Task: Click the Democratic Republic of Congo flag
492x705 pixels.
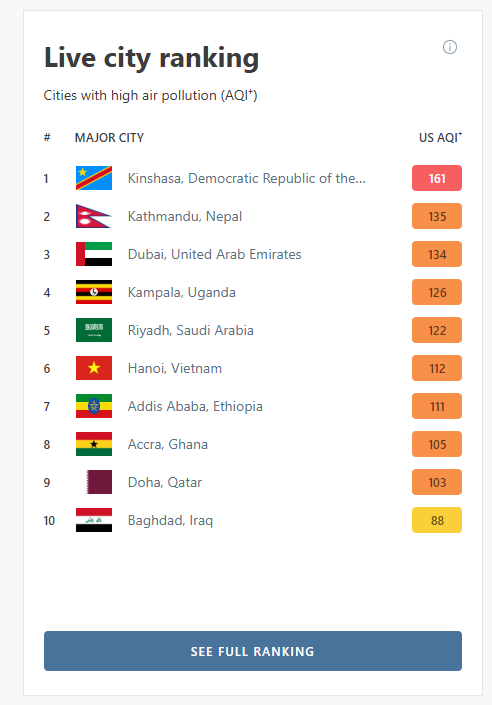Action: coord(94,178)
